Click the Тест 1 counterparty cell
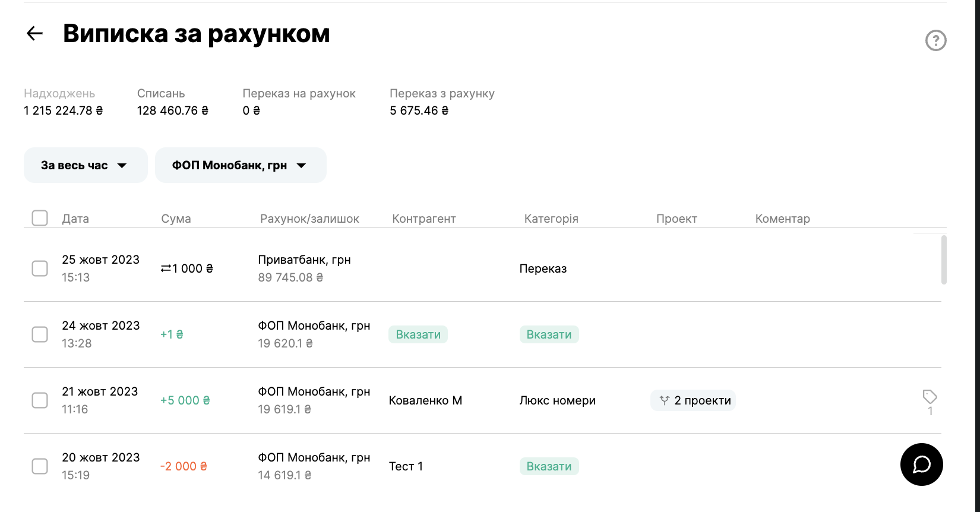 point(406,466)
